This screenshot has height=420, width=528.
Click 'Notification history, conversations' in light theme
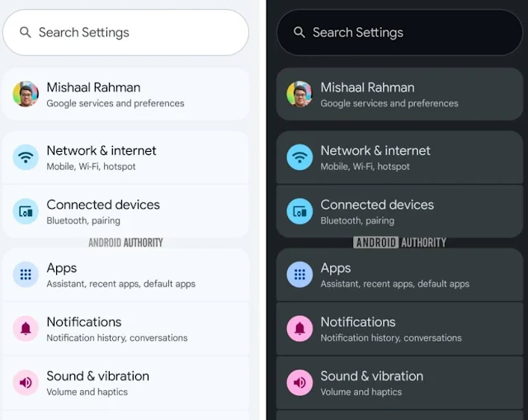(x=117, y=337)
